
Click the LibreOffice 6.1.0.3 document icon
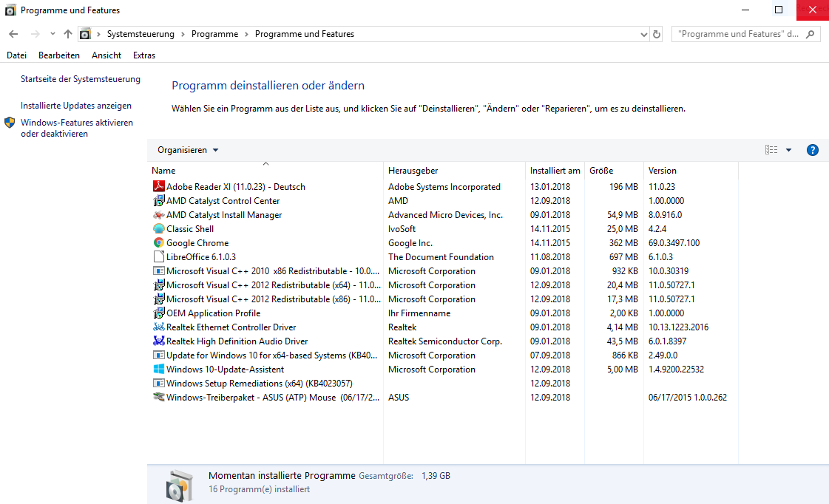click(x=158, y=256)
